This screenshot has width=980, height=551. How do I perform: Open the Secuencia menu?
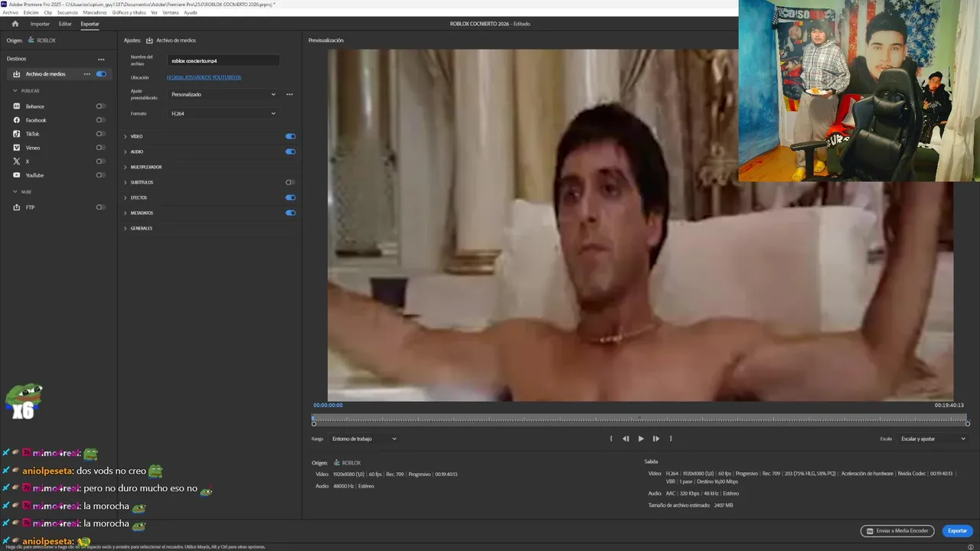(67, 12)
